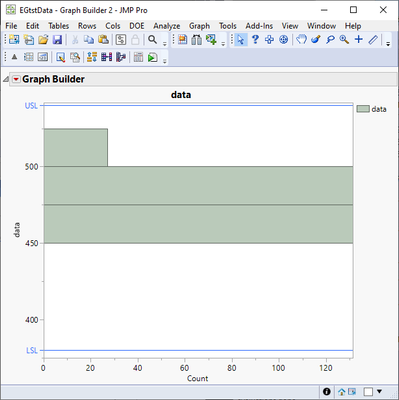Select the Grabber hand tool
The height and width of the screenshot is (400, 399).
tap(301, 39)
